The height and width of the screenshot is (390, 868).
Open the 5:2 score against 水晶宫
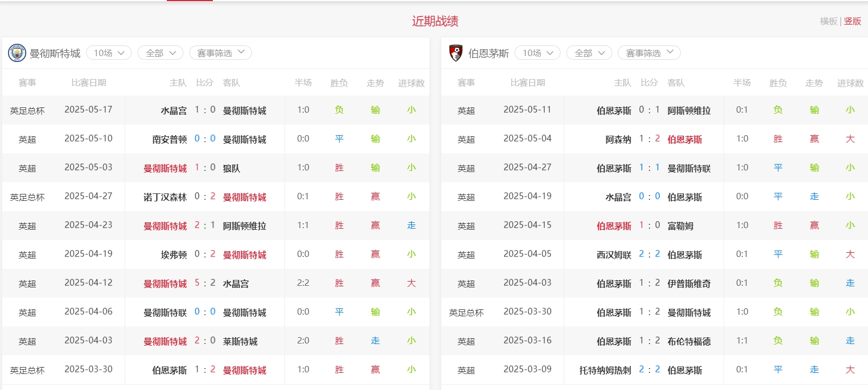point(205,283)
